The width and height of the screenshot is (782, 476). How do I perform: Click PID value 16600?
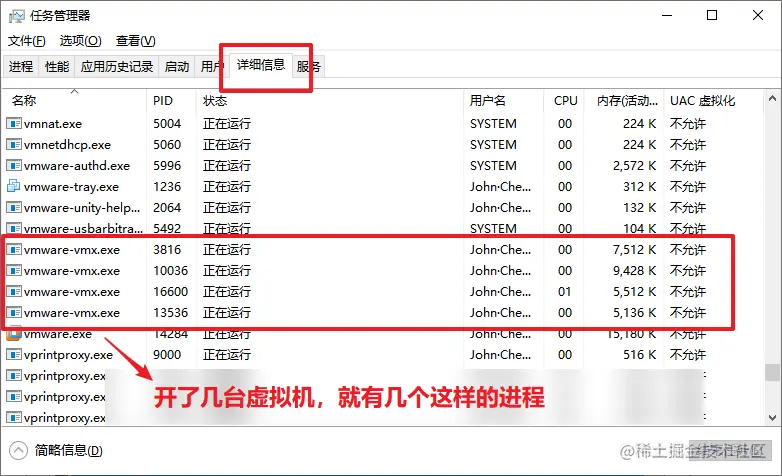171,291
